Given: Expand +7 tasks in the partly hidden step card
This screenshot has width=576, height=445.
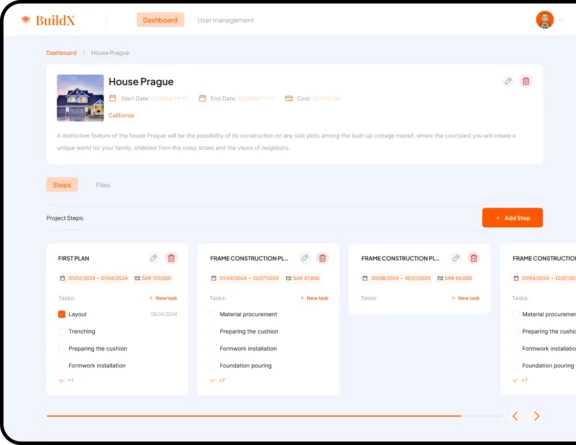Looking at the screenshot, I should 520,380.
